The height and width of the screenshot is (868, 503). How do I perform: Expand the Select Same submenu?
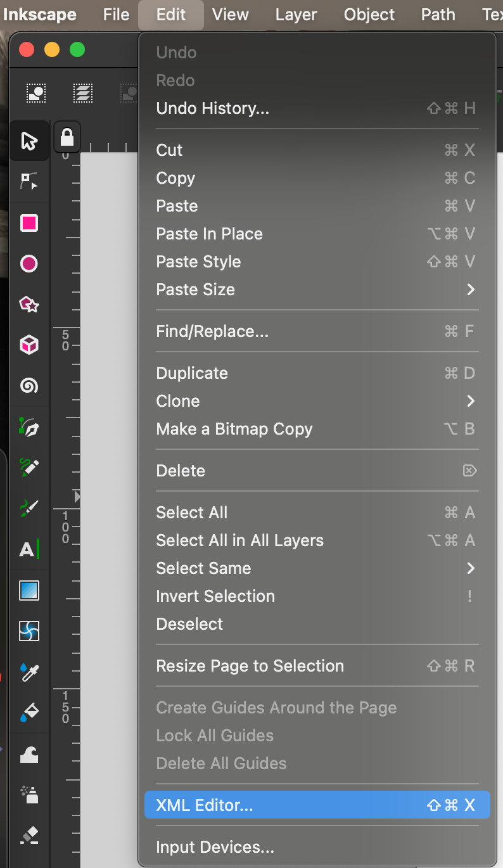317,568
